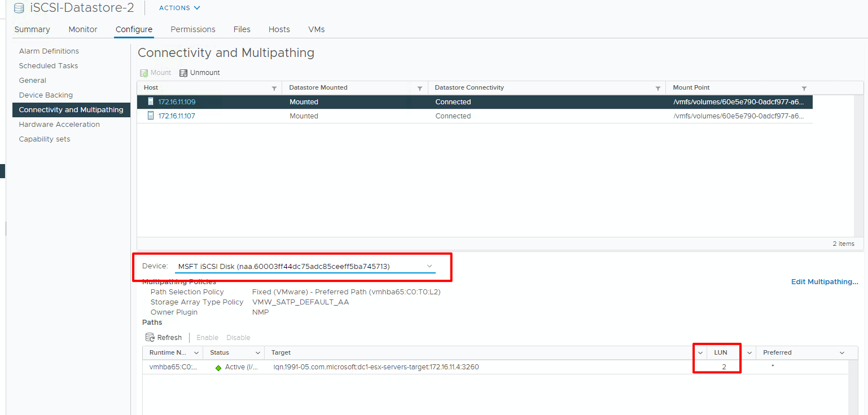Click the Refresh icon in the Paths section

[x=150, y=337]
